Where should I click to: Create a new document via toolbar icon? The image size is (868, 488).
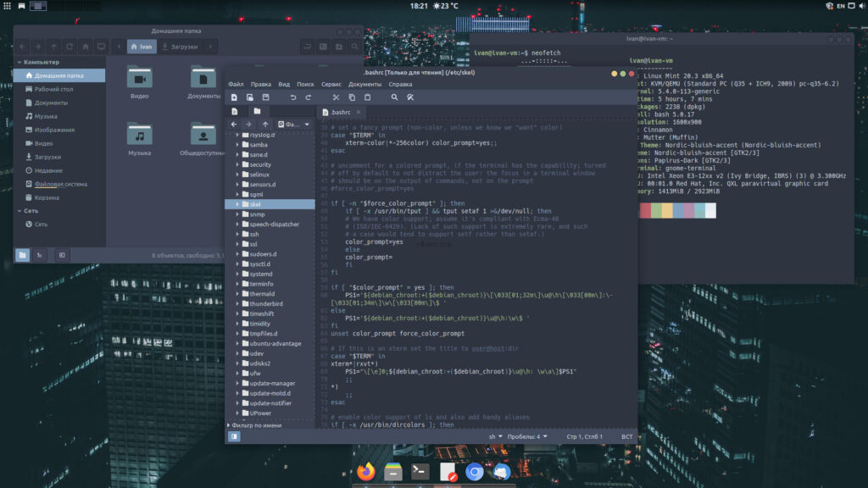pyautogui.click(x=235, y=97)
